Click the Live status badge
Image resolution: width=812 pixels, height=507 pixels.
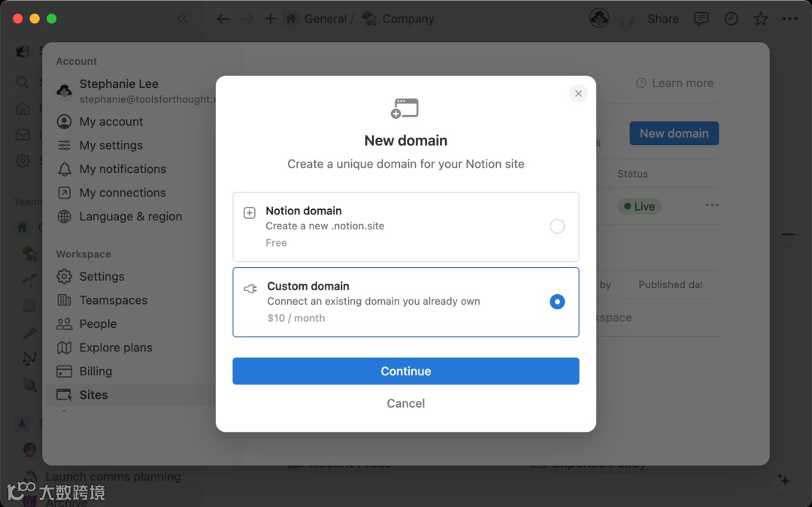(639, 206)
